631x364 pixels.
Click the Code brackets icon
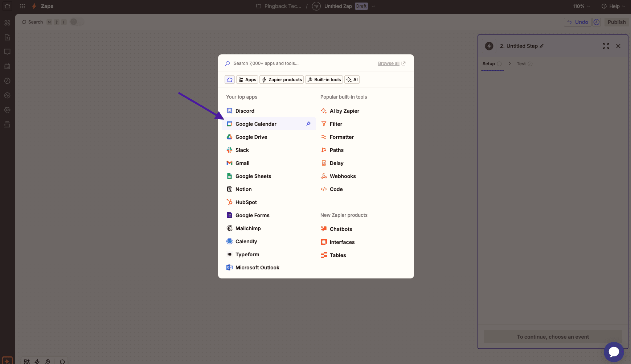pyautogui.click(x=324, y=189)
